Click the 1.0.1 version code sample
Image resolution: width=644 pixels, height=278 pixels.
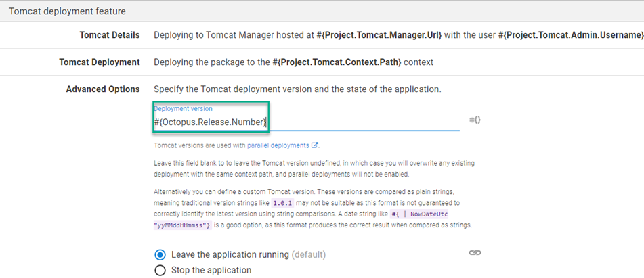[x=282, y=203]
